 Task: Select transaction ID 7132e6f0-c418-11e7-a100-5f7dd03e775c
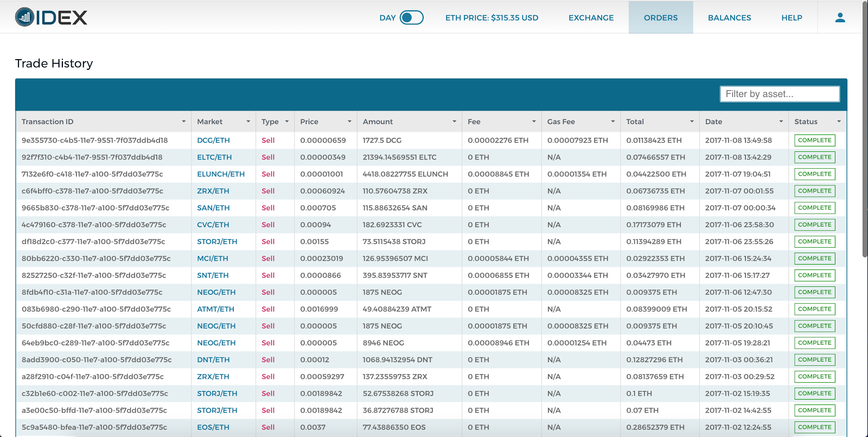click(x=92, y=174)
